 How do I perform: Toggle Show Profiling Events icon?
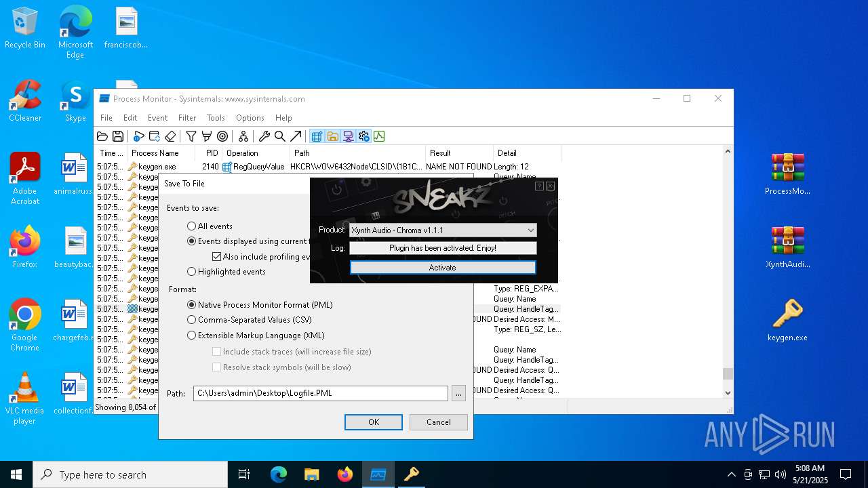pos(379,136)
